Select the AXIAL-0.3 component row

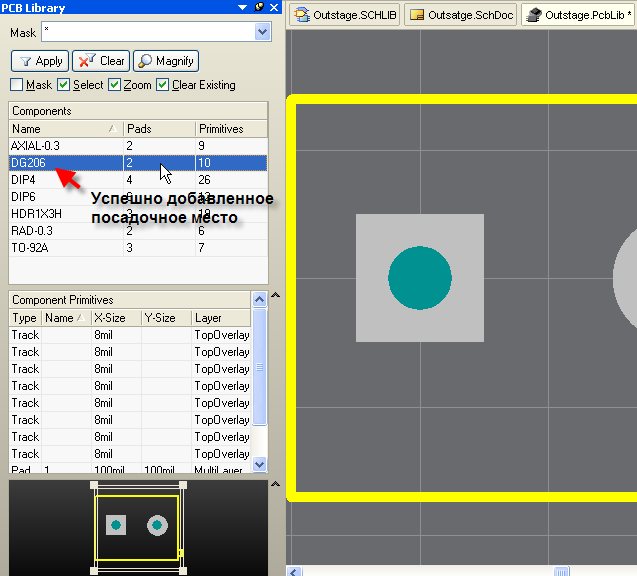click(35, 146)
